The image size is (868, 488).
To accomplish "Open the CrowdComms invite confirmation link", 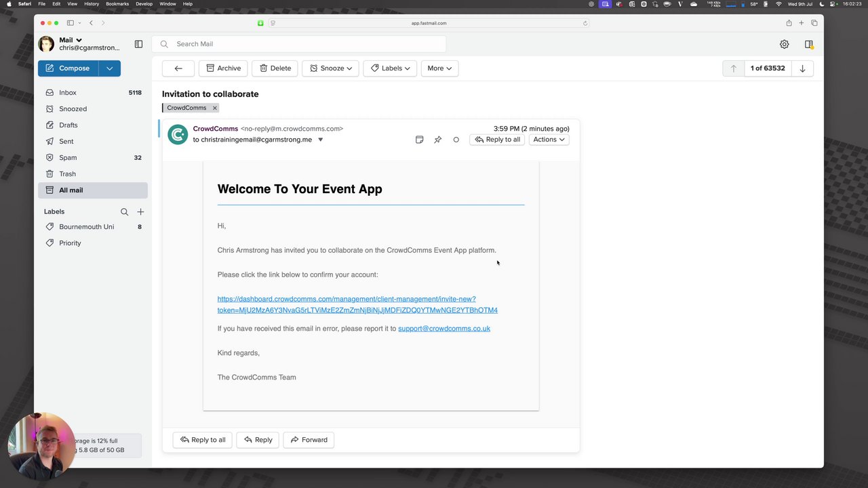I will point(357,304).
